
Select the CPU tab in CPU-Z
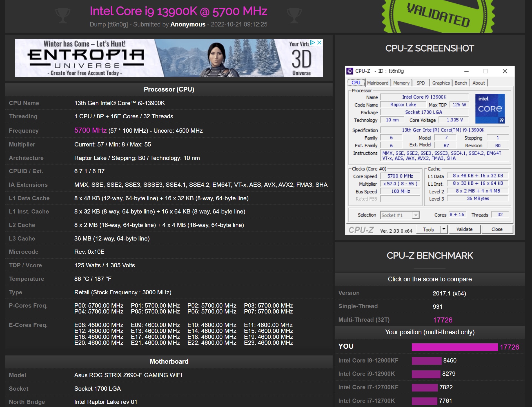point(356,83)
